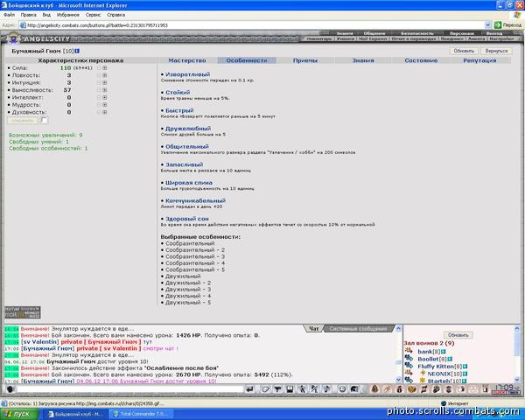Open the Файл menu

tap(9, 15)
